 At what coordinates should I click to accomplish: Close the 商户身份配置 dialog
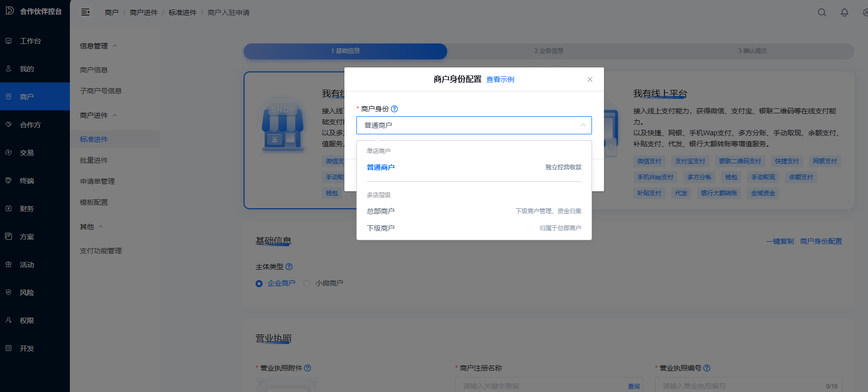tap(589, 79)
